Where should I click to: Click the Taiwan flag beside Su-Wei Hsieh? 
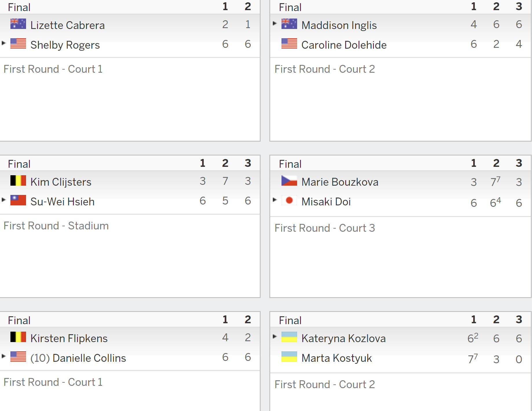[18, 200]
